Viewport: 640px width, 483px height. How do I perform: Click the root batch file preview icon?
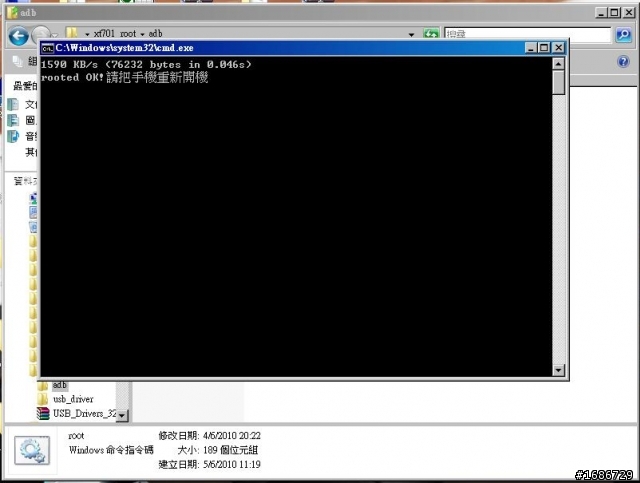click(x=32, y=450)
